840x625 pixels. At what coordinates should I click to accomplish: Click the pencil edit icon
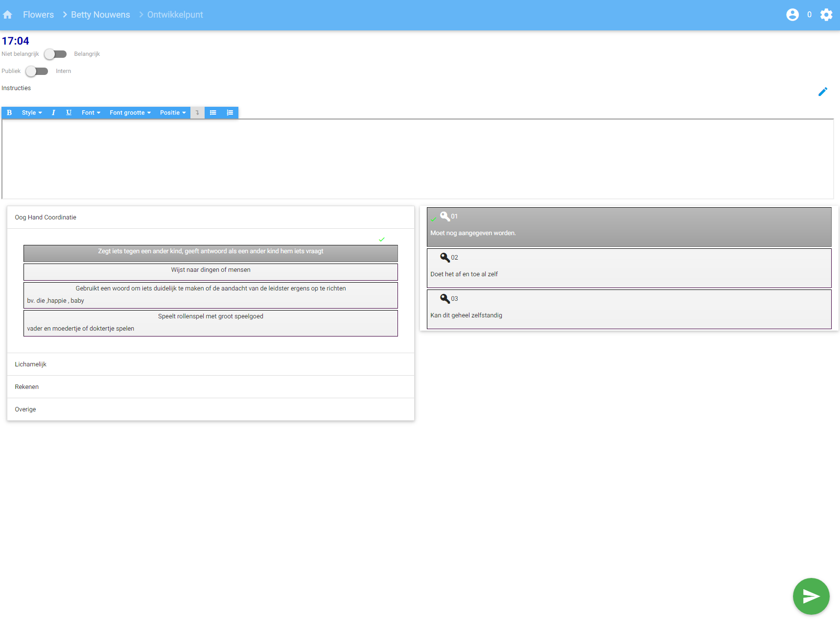[823, 92]
